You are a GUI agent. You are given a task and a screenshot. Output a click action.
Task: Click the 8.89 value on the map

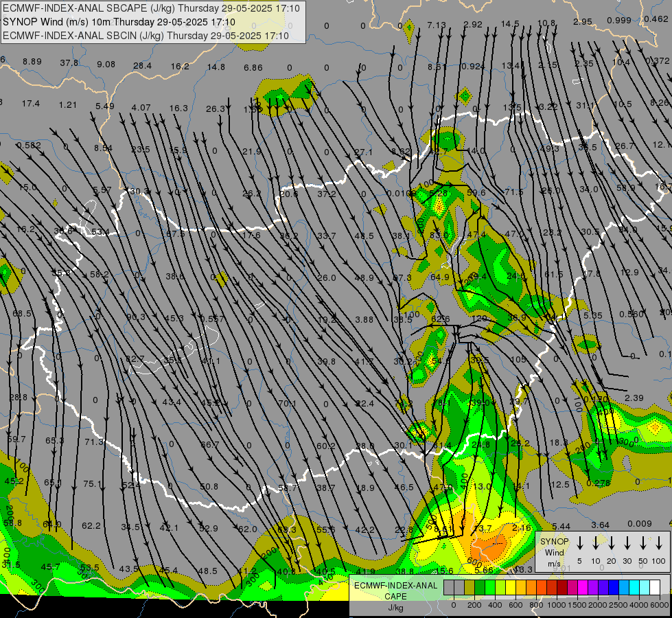coord(32,61)
